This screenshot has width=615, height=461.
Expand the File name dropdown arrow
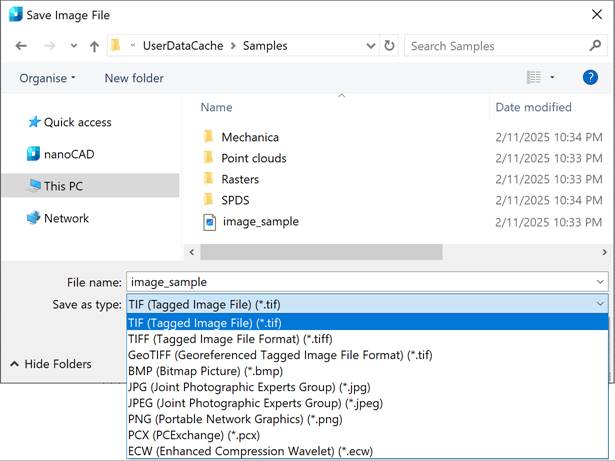600,282
